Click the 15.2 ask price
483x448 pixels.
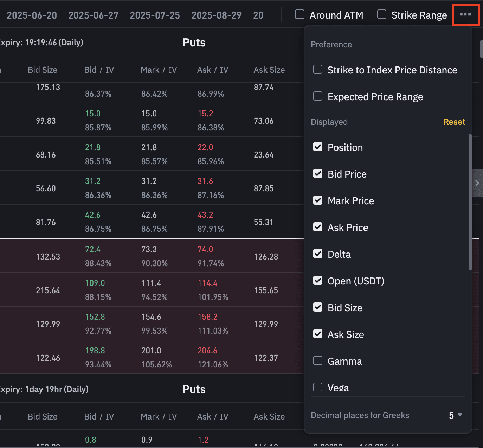click(205, 114)
